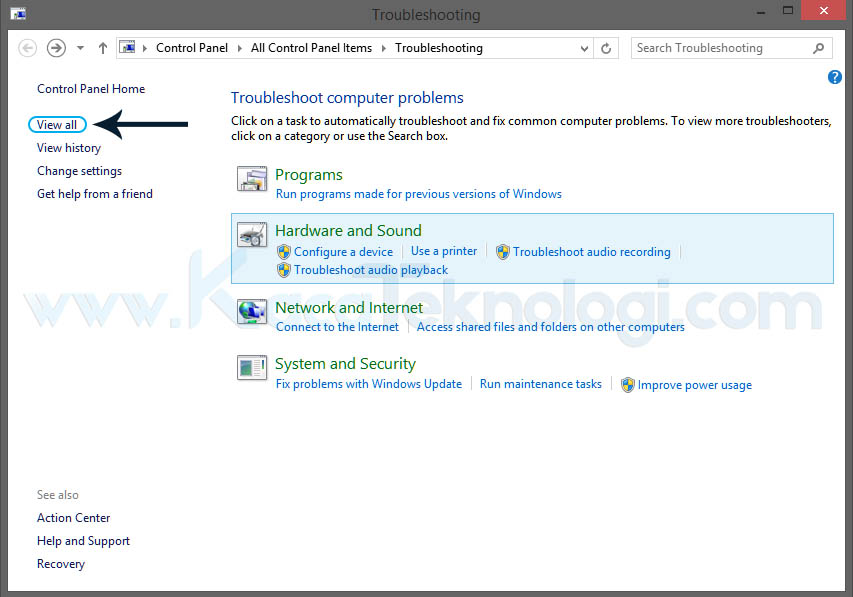This screenshot has width=853, height=597.
Task: Open Configure a device troubleshooter
Action: (x=343, y=251)
